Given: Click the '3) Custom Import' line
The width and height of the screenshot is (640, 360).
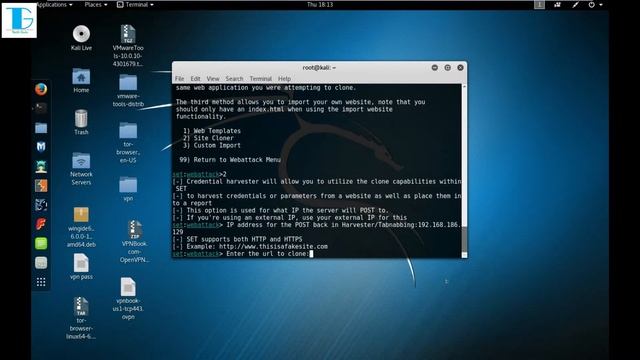Looking at the screenshot, I should 212,145.
